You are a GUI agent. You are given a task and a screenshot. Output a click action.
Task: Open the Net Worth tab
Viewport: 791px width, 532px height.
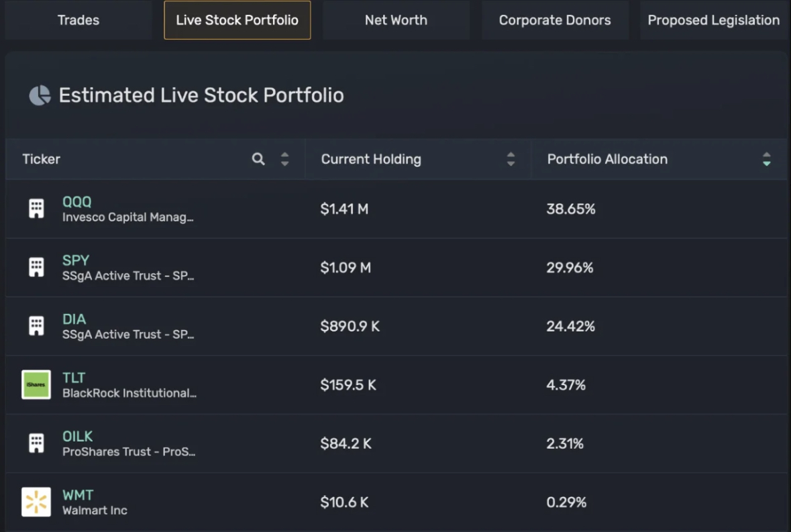tap(396, 20)
